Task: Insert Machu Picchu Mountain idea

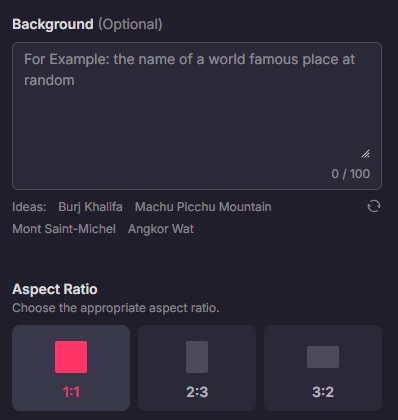Action: tap(203, 207)
